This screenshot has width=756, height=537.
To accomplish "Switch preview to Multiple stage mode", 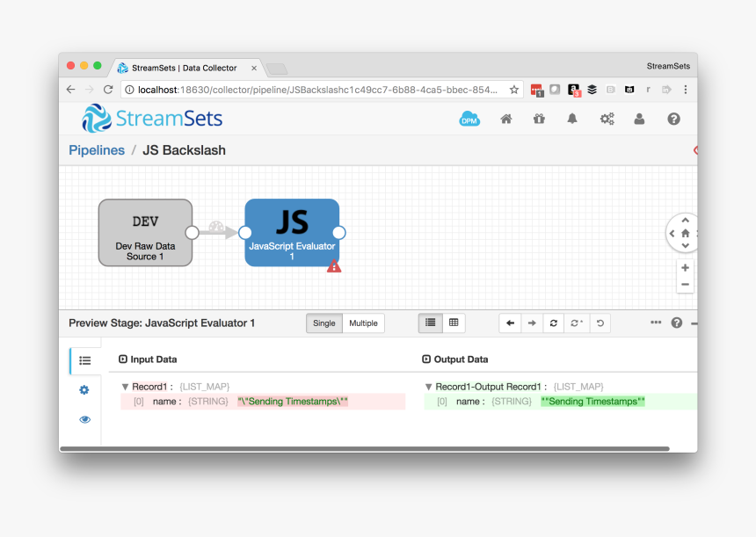I will coord(363,323).
